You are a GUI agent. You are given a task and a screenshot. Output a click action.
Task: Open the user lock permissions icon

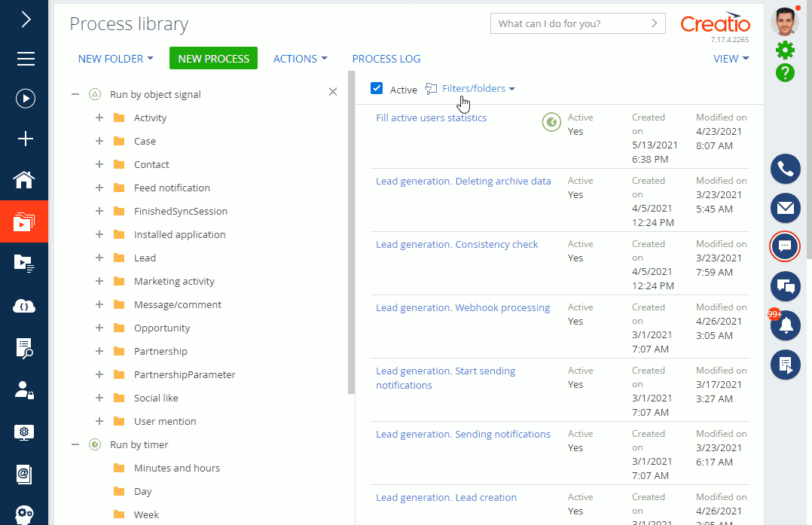pyautogui.click(x=24, y=390)
